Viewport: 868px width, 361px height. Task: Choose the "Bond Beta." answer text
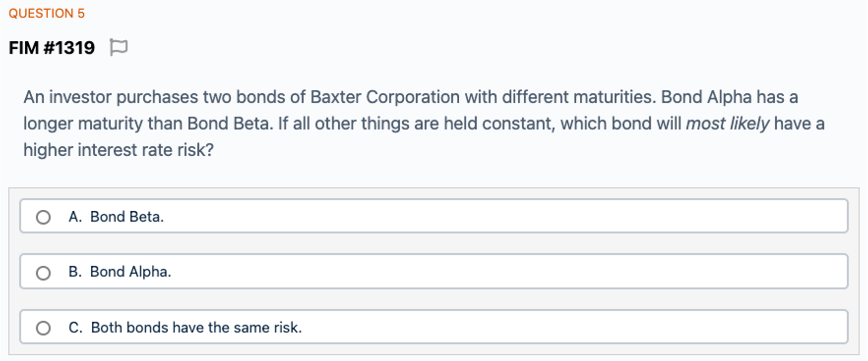click(x=127, y=217)
